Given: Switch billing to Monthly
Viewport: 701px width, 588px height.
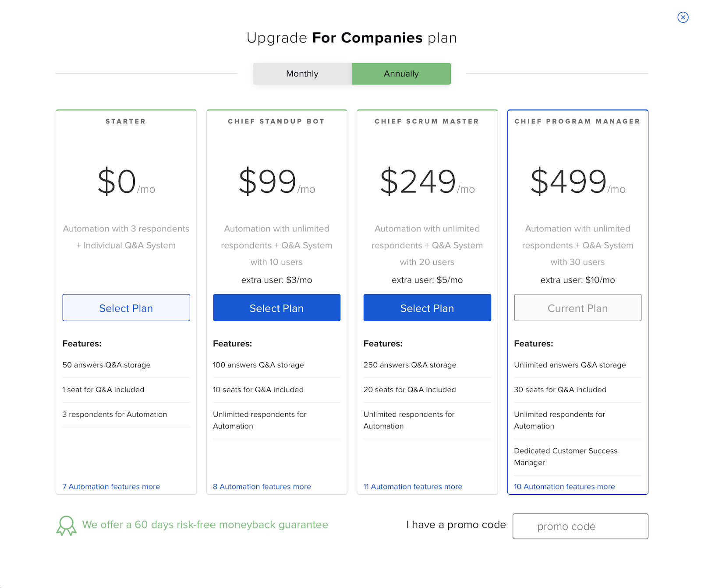Looking at the screenshot, I should (302, 74).
